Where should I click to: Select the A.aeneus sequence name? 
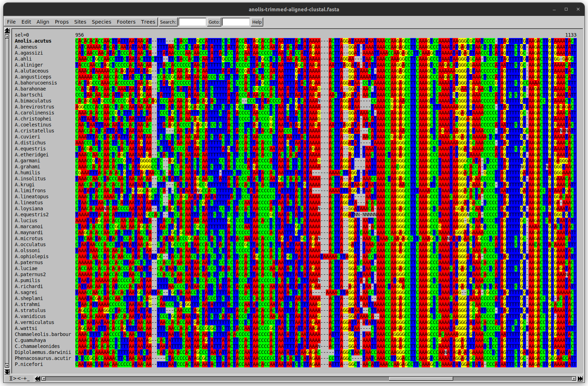pyautogui.click(x=26, y=47)
